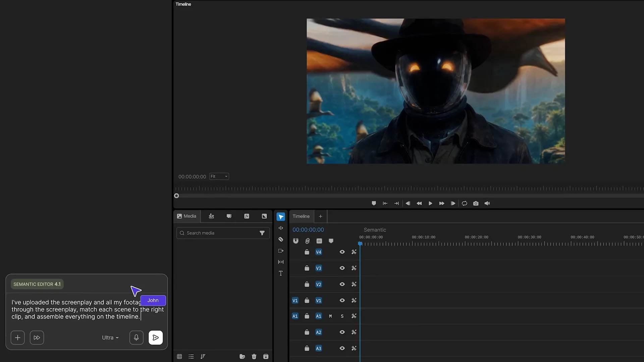Click the viewer scrubber handle

pos(176,196)
